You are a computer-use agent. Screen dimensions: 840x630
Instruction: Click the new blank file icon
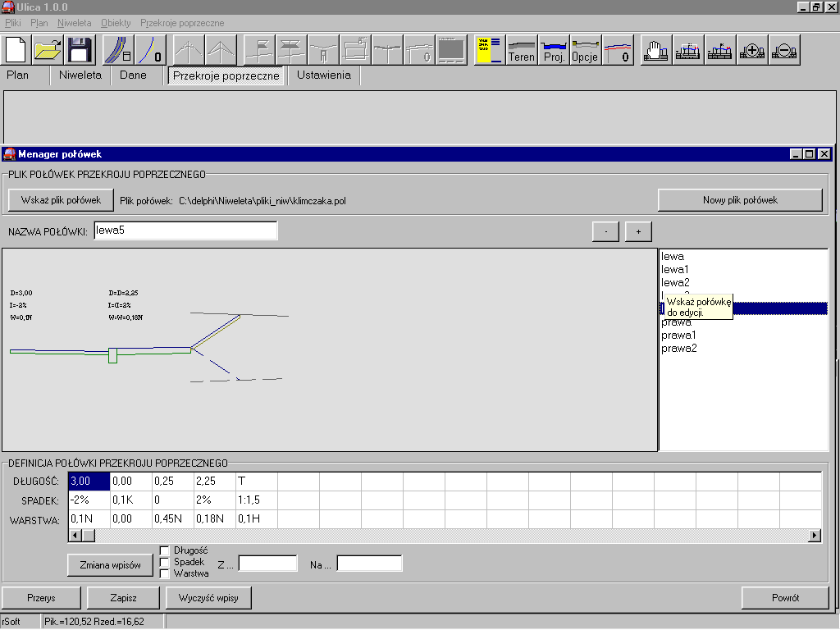pos(17,50)
